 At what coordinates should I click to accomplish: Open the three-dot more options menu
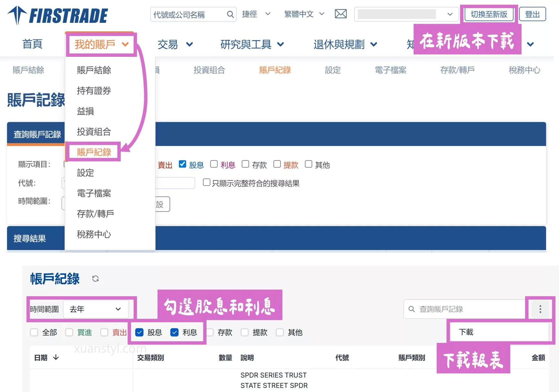point(540,309)
